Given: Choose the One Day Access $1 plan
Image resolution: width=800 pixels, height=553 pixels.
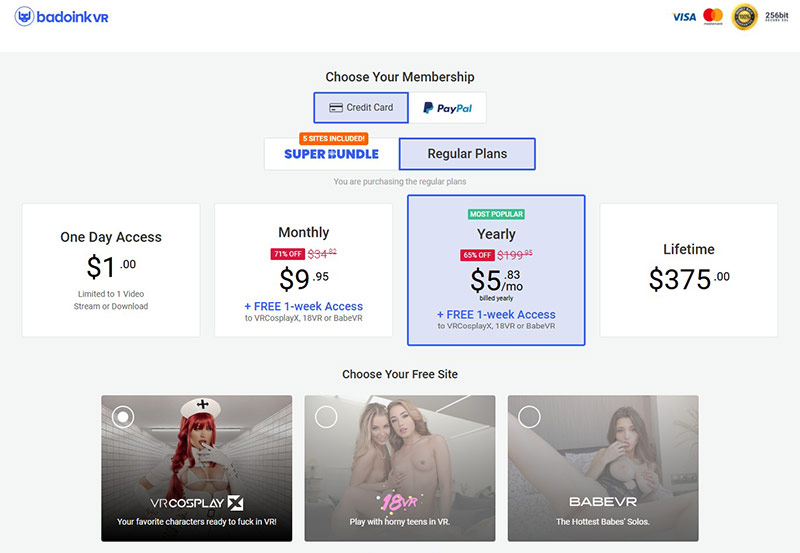Looking at the screenshot, I should click(x=111, y=270).
